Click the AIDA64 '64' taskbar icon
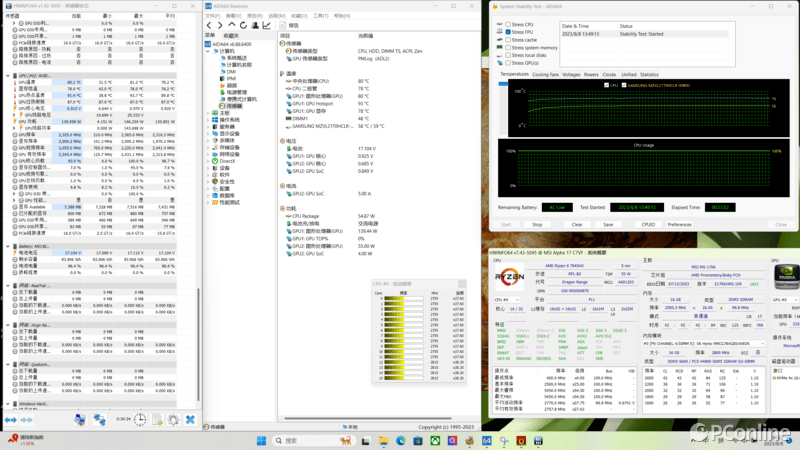This screenshot has width=800, height=450. point(487,440)
